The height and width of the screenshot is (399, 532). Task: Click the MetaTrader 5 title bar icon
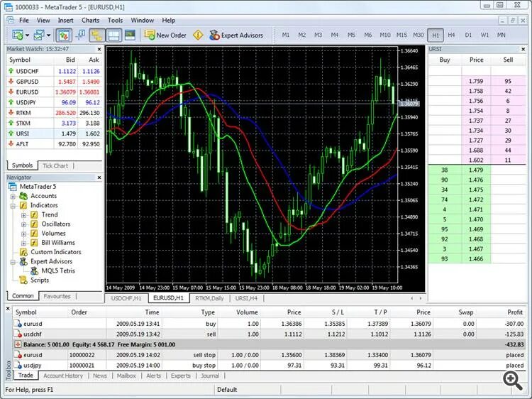(x=8, y=7)
